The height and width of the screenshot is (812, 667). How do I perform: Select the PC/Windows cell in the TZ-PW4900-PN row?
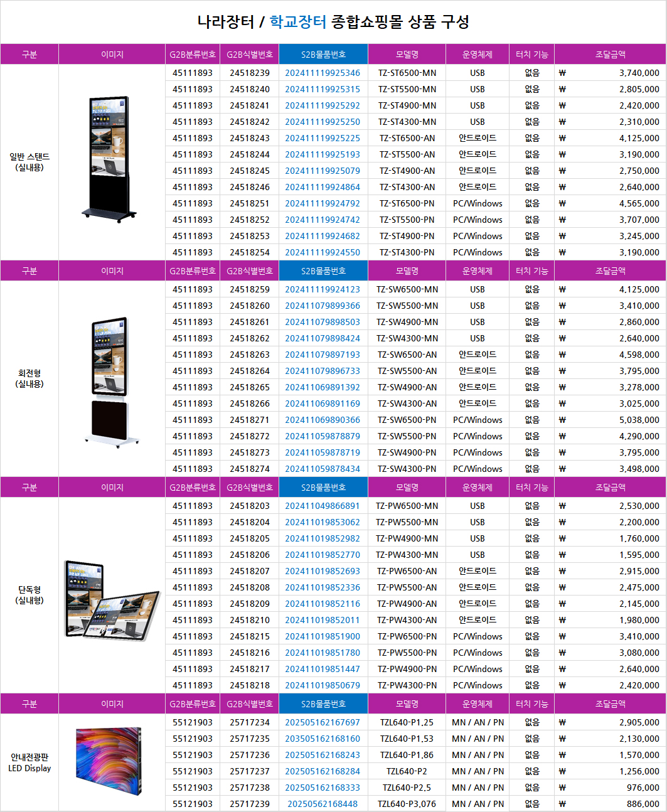pyautogui.click(x=478, y=669)
